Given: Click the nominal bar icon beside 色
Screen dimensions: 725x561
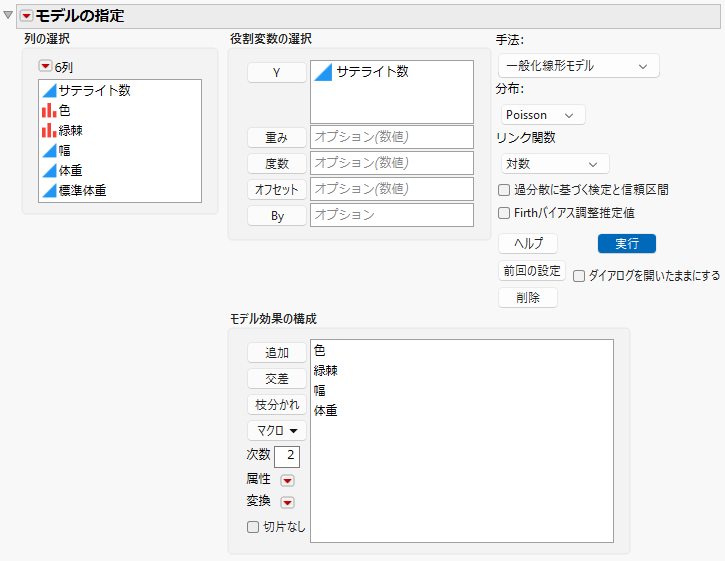Looking at the screenshot, I should click(49, 110).
